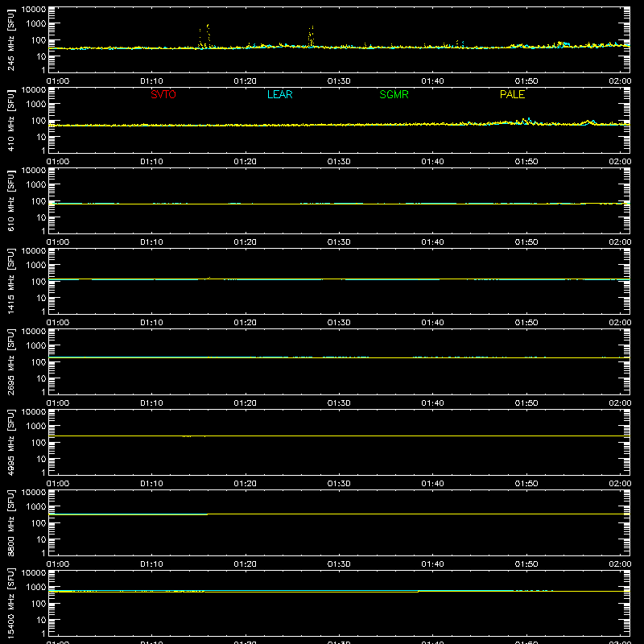Click the 01:10 time label under the 245 MHz plot
Viewport: 644px width, 644px height.
pos(151,81)
